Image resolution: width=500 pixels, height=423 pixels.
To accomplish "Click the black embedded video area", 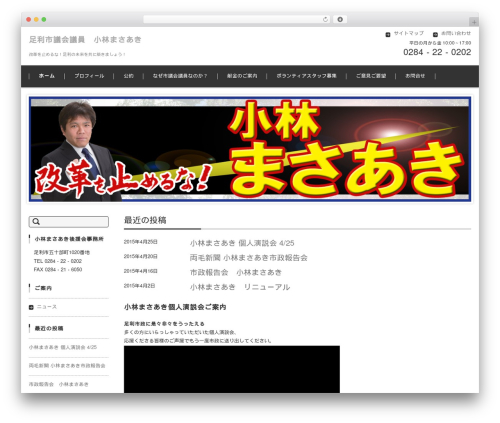I will click(x=232, y=369).
